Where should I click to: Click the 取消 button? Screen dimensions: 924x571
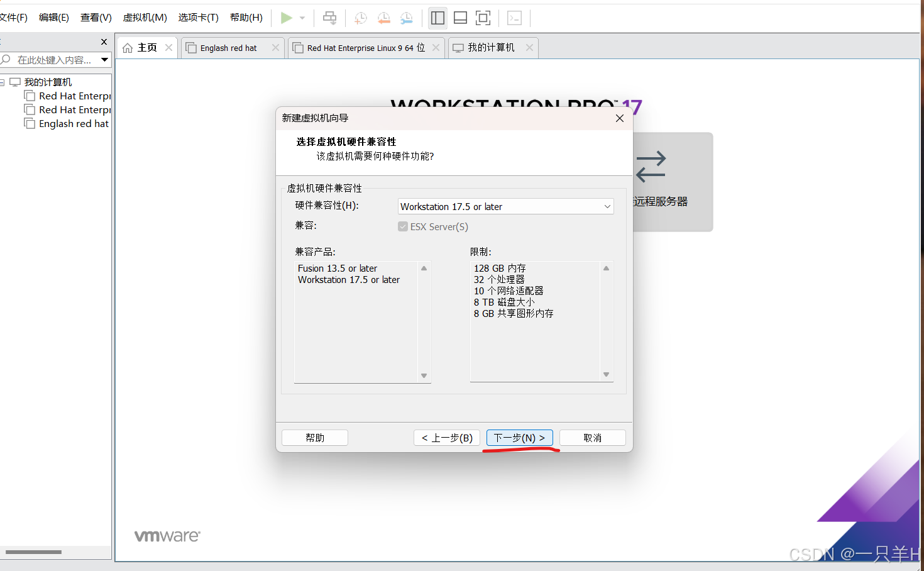[592, 438]
